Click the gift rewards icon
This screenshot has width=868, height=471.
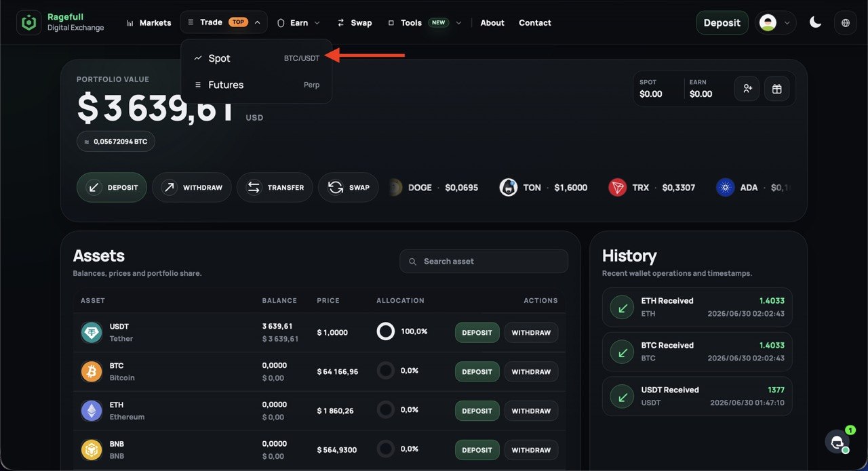click(x=777, y=88)
